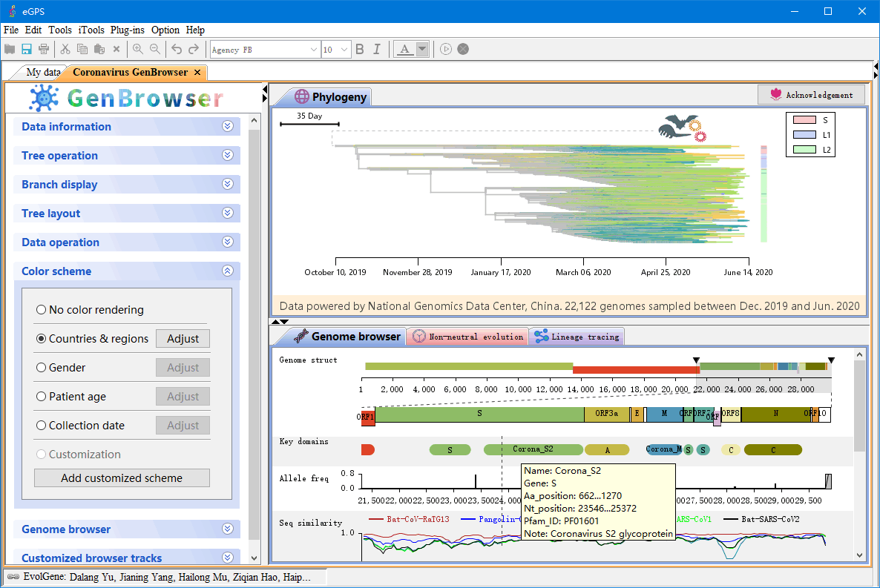
Task: Open the Plug-ins menu
Action: 127,30
